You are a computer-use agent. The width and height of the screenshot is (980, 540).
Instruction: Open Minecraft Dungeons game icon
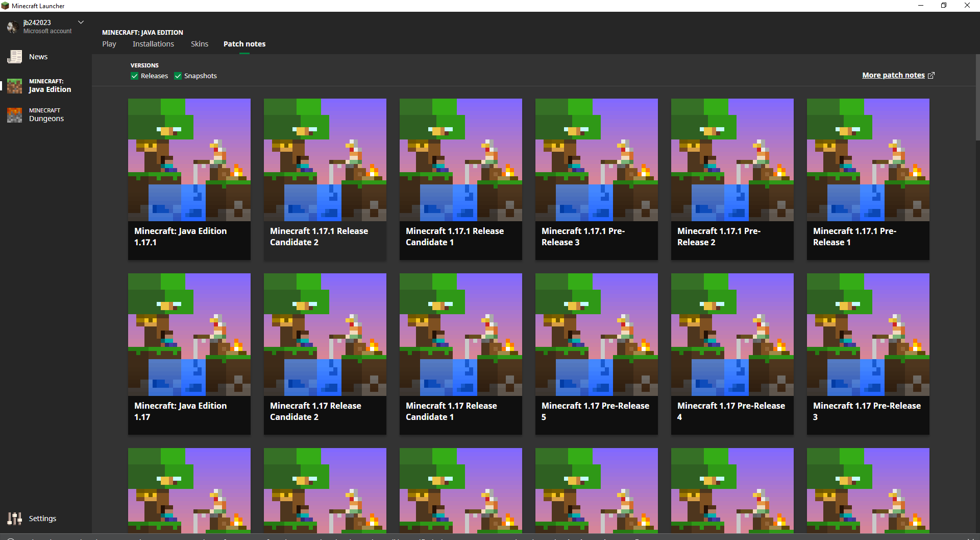[x=15, y=115]
